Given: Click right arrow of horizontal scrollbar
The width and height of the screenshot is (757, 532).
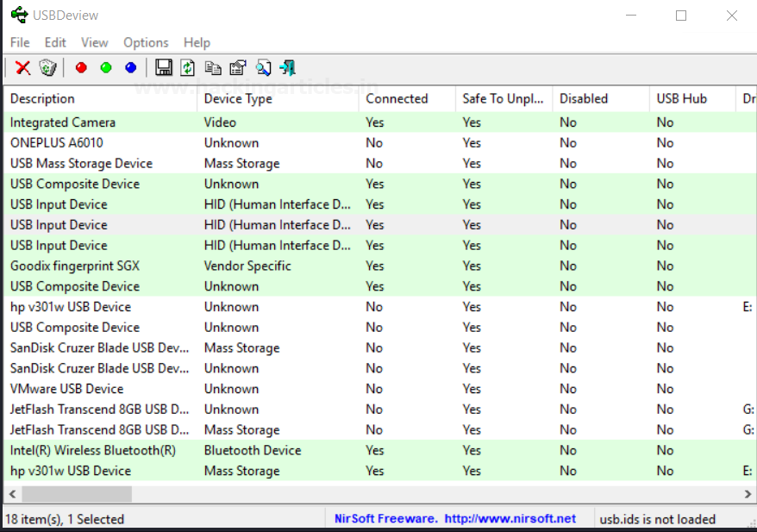Looking at the screenshot, I should [x=748, y=494].
